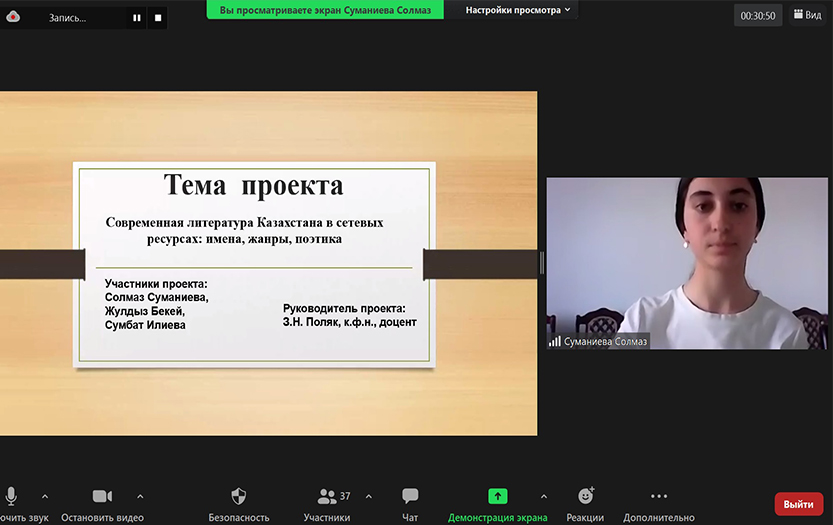This screenshot has height=525, width=833.
Task: Pause the recording
Action: (137, 17)
